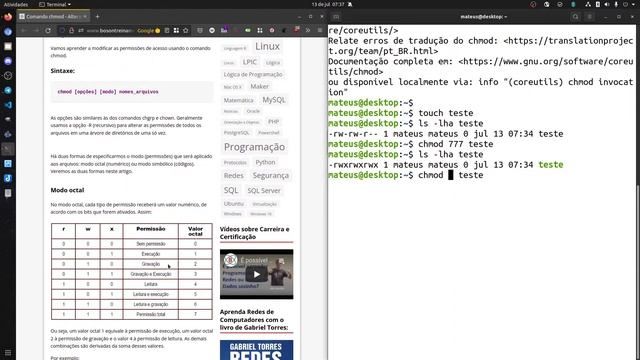Bookmark this page with the star icon
The width and height of the screenshot is (640, 360).
186,30
